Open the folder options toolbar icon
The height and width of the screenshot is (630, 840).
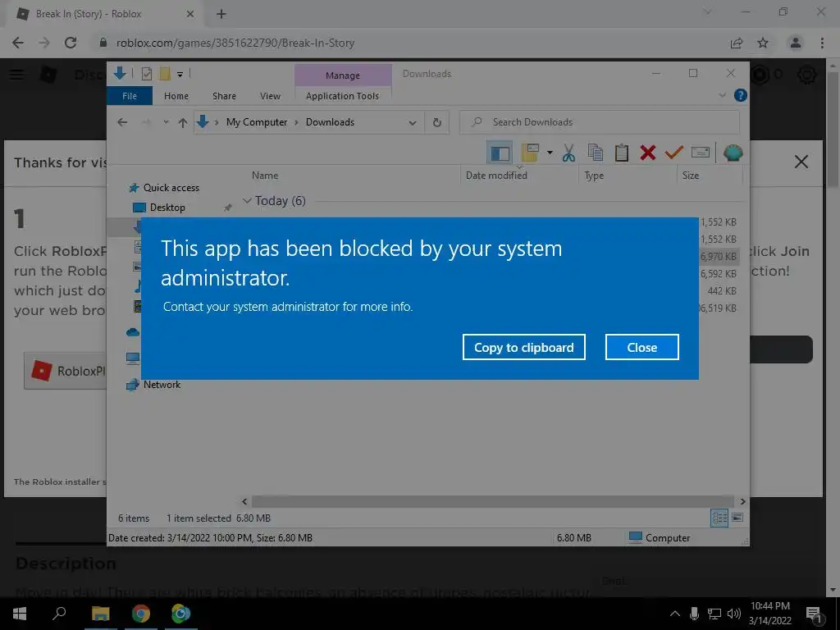click(530, 153)
